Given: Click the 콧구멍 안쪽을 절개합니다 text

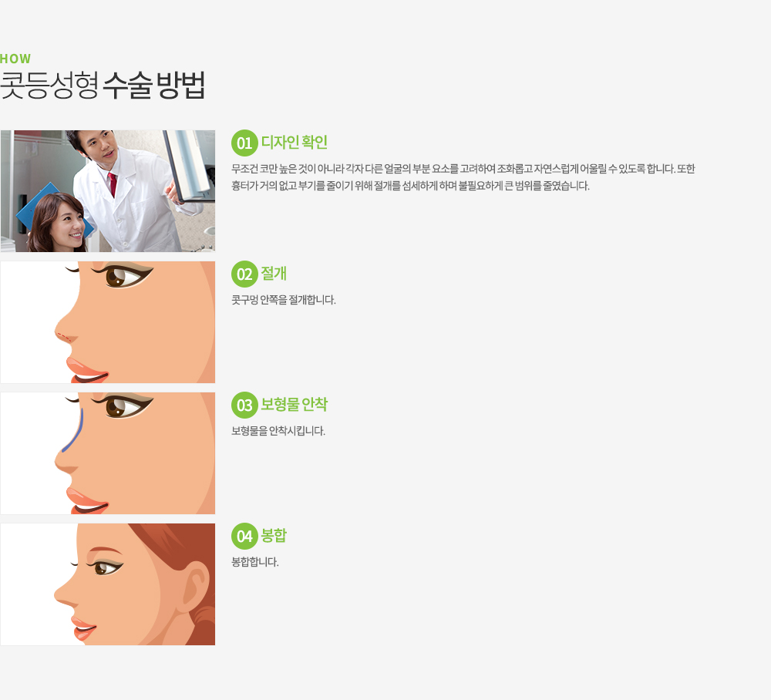Looking at the screenshot, I should 284,300.
